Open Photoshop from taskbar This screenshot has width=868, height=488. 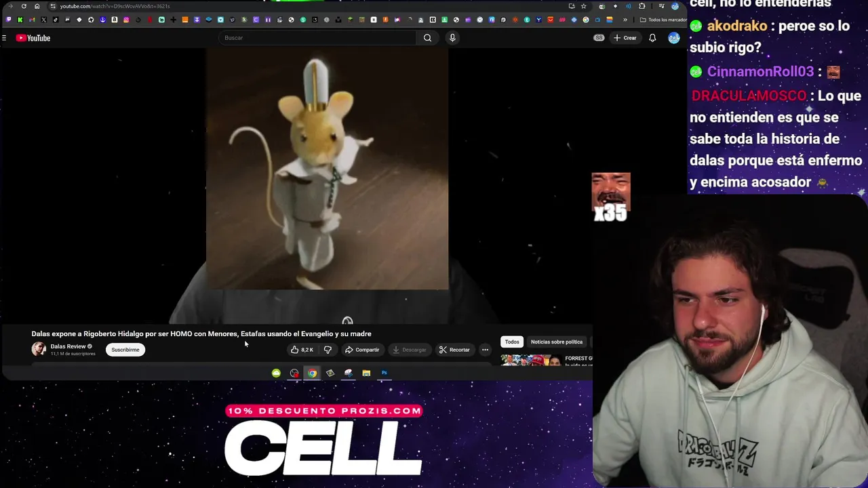click(384, 373)
